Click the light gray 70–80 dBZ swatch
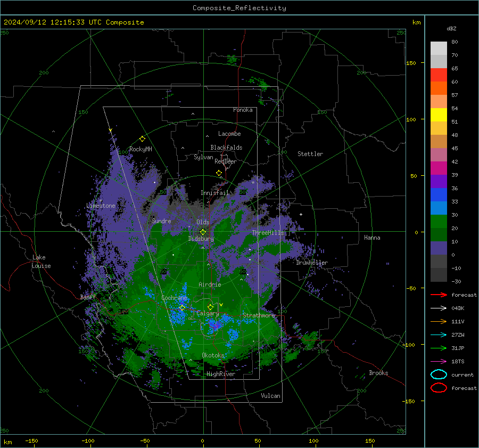The height and width of the screenshot is (448, 479). (439, 48)
